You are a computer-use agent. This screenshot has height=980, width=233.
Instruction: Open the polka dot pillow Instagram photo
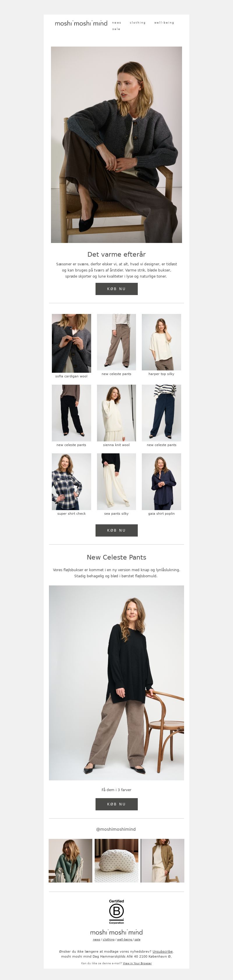click(x=116, y=860)
